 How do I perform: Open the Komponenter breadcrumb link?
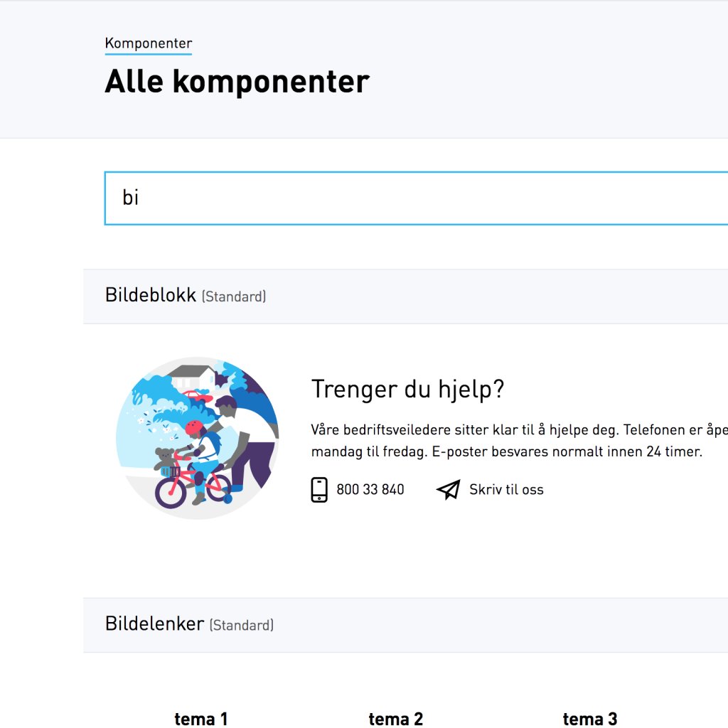click(148, 43)
